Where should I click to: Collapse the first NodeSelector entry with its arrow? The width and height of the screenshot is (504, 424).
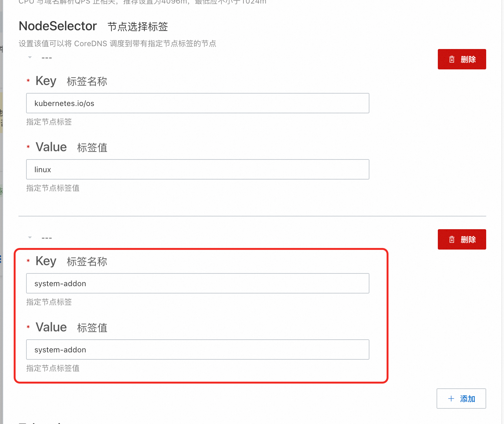tap(30, 57)
